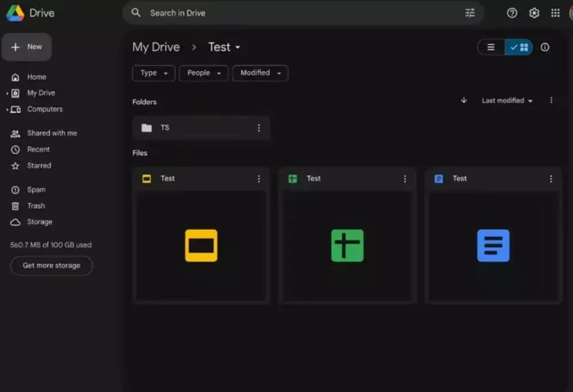Navigate to My Drive breadcrumb

156,47
